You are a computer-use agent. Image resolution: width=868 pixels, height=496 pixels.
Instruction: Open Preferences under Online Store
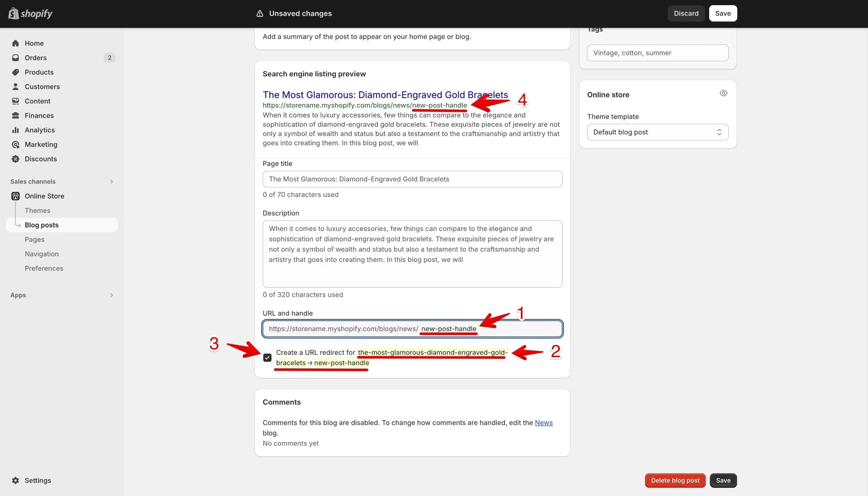coord(44,268)
